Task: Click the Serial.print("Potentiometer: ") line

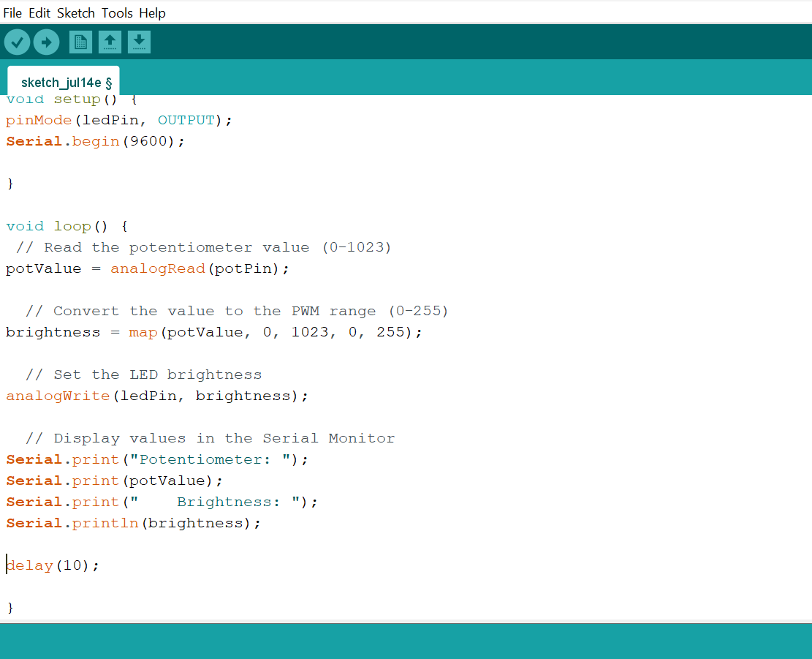Action: pyautogui.click(x=157, y=460)
